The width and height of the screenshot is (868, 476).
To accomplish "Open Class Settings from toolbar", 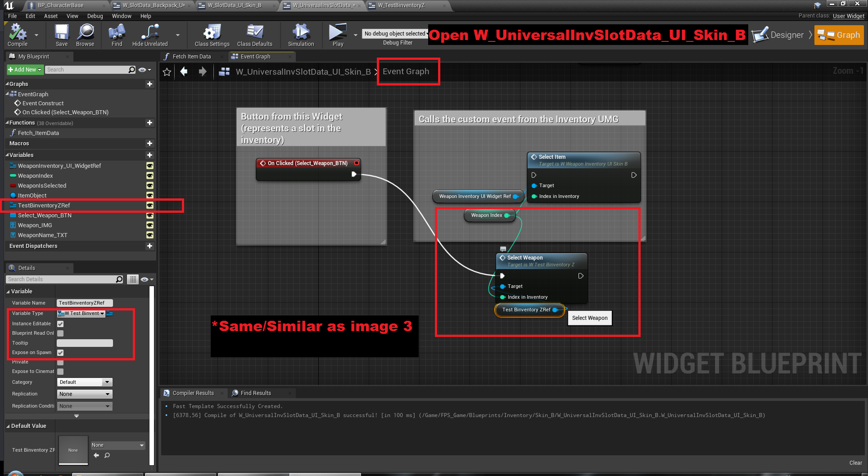I will (x=212, y=35).
